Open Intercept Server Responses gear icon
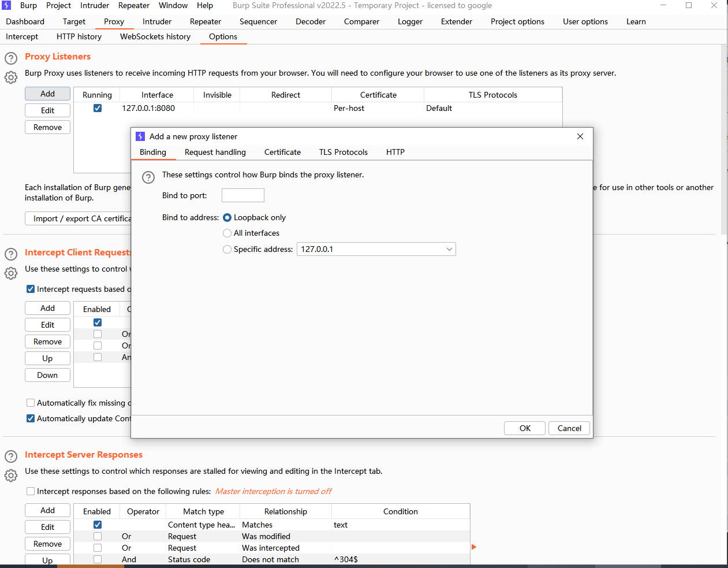Viewport: 728px width, 568px height. pos(11,476)
